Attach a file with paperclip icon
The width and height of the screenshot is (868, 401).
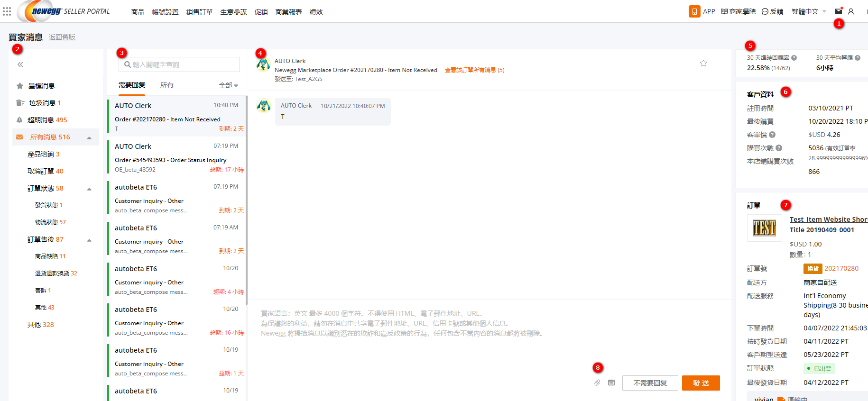597,383
